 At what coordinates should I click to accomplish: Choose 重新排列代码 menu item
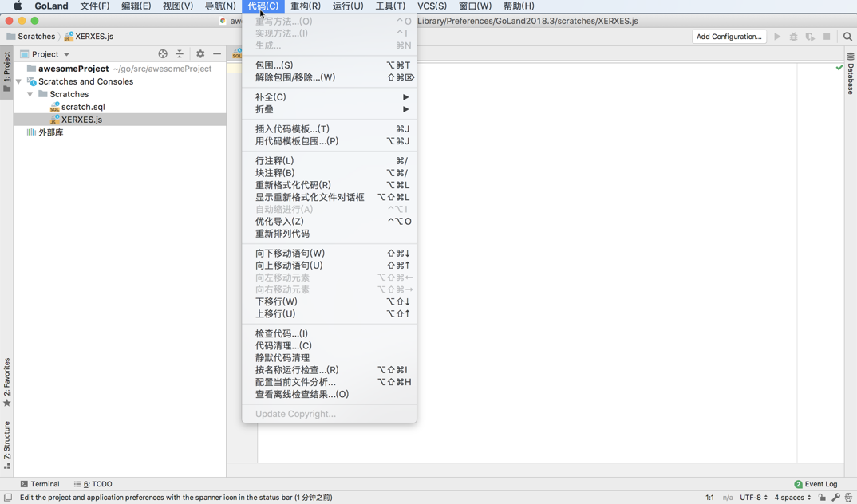[329, 233]
